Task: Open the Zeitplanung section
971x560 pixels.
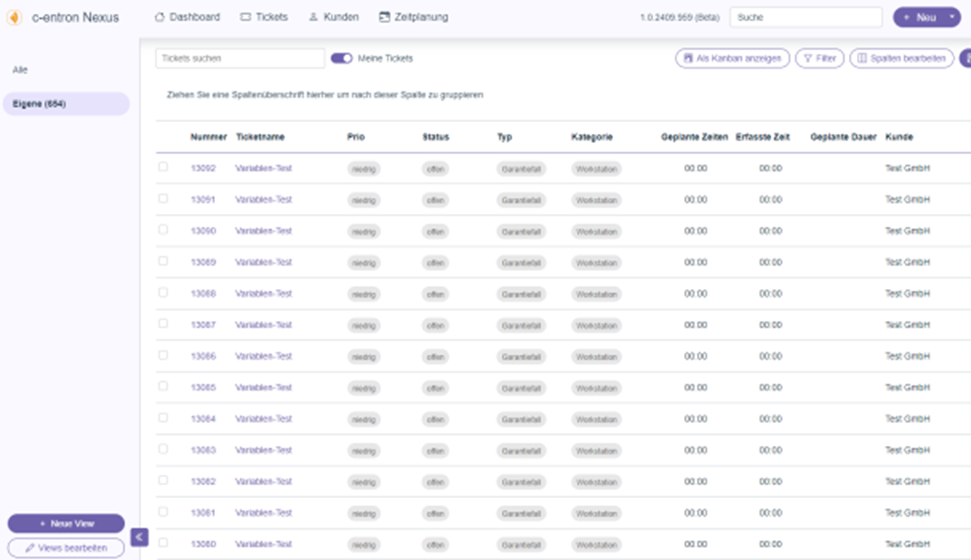Action: [414, 17]
